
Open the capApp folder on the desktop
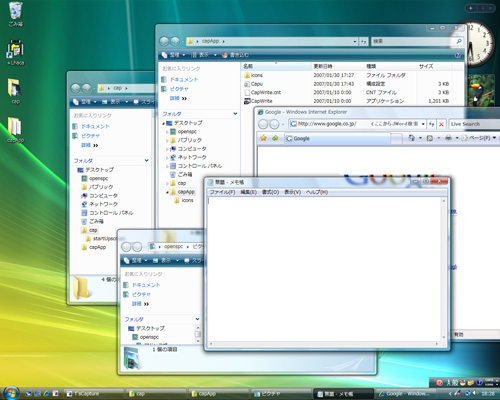[15, 130]
